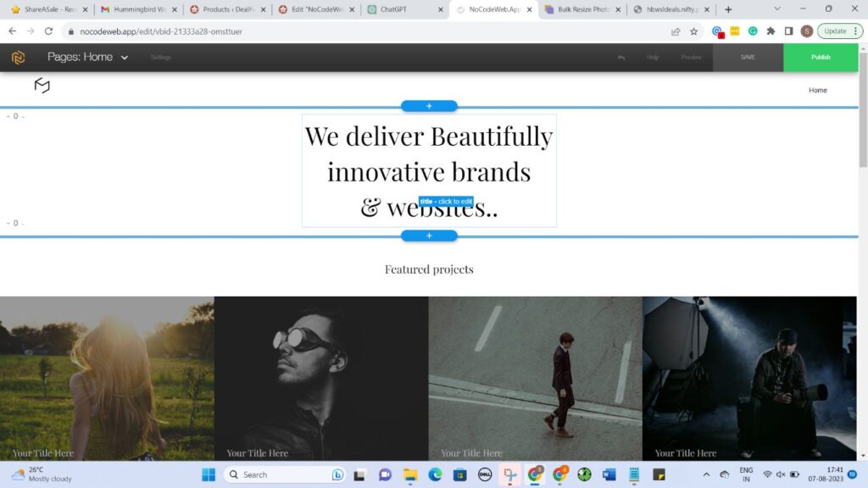Open Settings in the editor toolbar
868x488 pixels.
160,57
